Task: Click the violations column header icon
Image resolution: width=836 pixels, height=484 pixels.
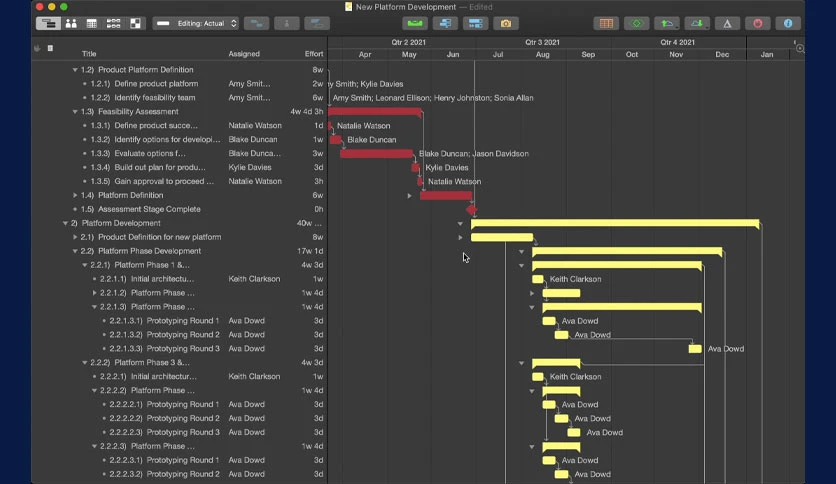Action: [37, 49]
